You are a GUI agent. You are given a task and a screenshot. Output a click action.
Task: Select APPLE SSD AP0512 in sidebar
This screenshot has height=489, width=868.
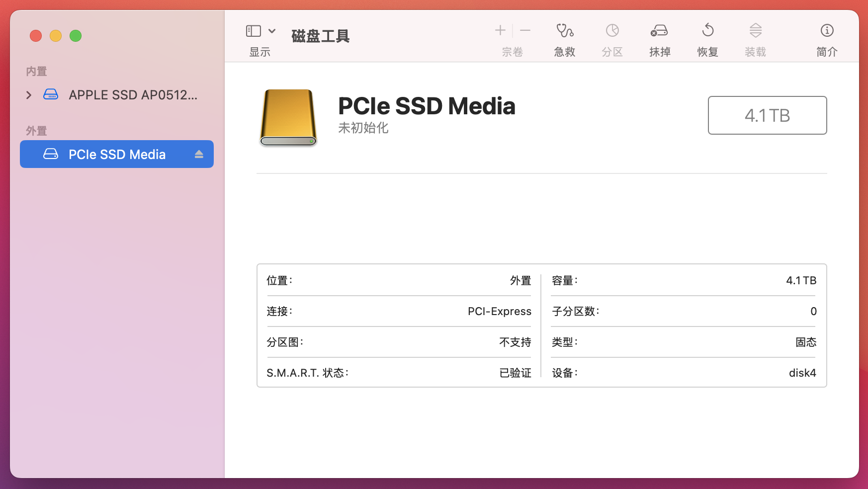coord(133,95)
